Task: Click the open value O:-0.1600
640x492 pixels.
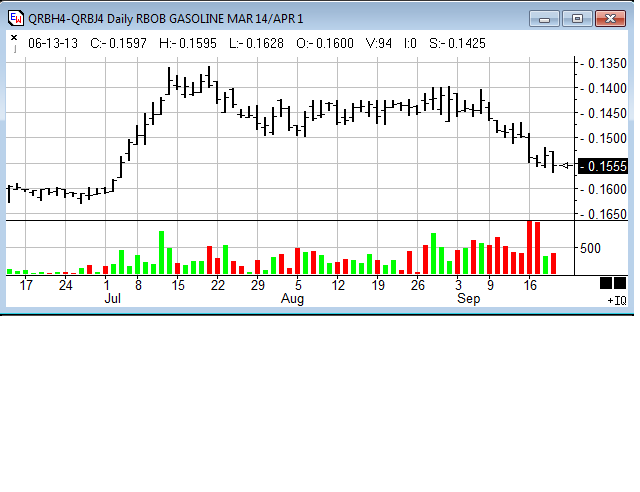Action: click(x=325, y=43)
